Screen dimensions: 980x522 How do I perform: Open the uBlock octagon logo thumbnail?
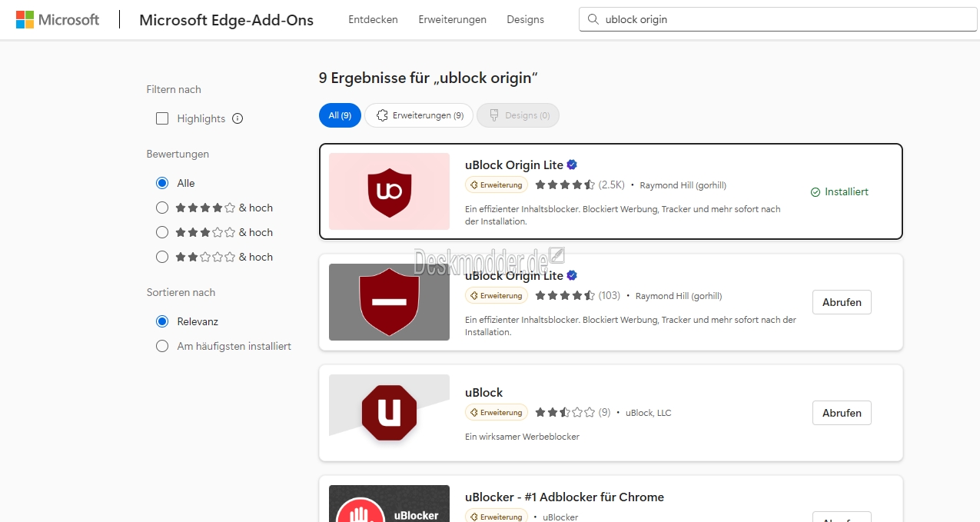(x=389, y=413)
